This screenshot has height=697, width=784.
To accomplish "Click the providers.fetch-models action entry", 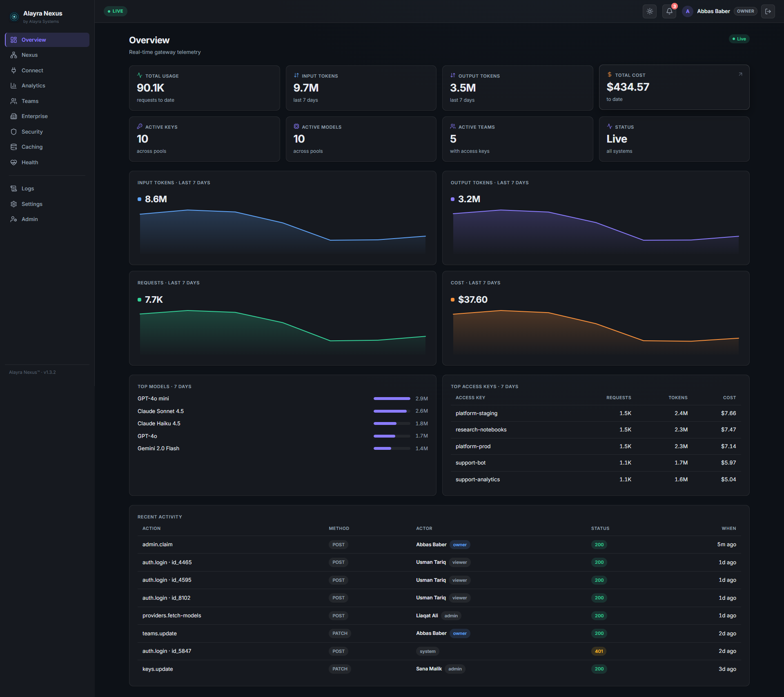I will click(x=172, y=616).
